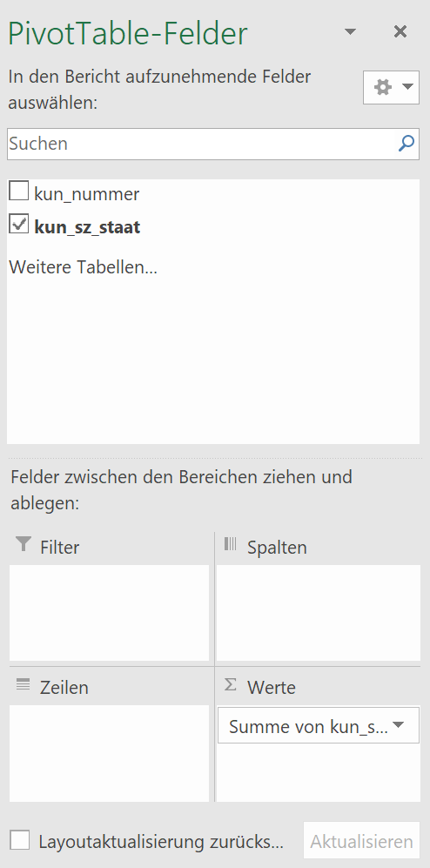
Task: Open the task pane options arrow
Action: click(x=350, y=31)
